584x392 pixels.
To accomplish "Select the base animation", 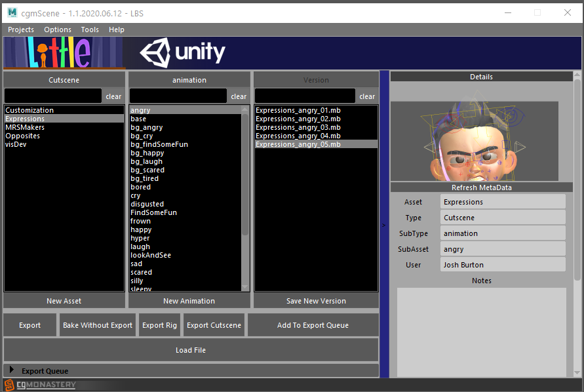I will pos(185,119).
